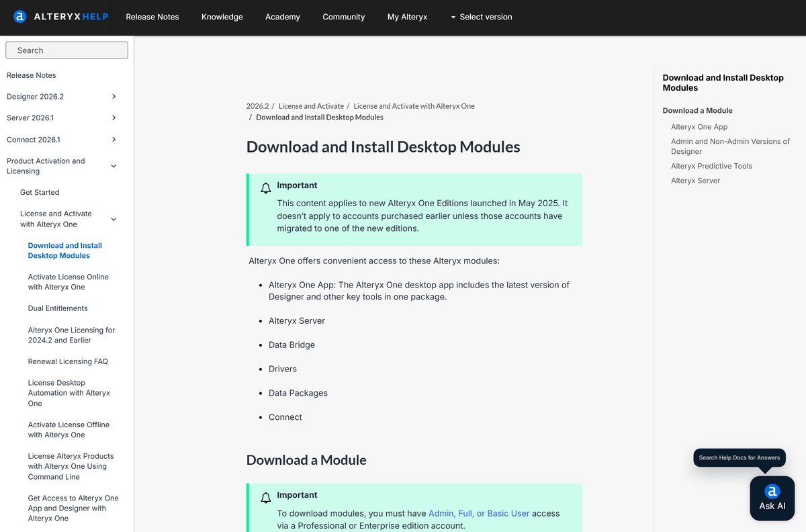This screenshot has width=806, height=532.
Task: Click the Search Help Docs for Answers tooltip
Action: point(740,458)
